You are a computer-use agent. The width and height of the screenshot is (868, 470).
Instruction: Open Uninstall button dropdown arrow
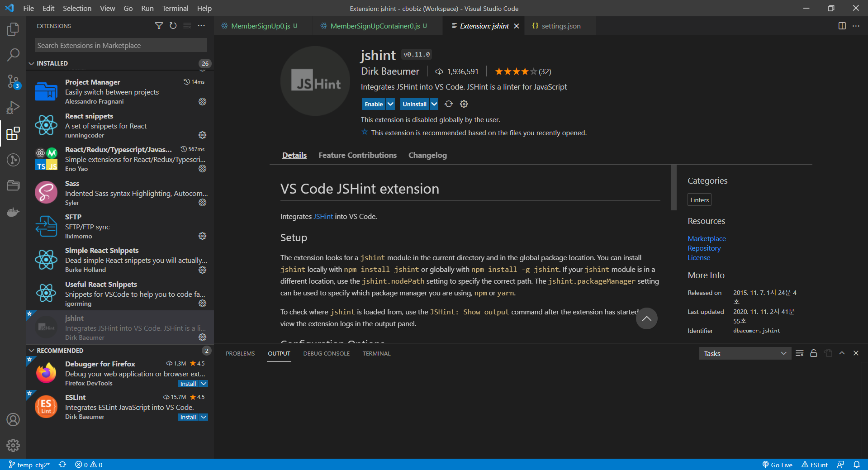434,104
